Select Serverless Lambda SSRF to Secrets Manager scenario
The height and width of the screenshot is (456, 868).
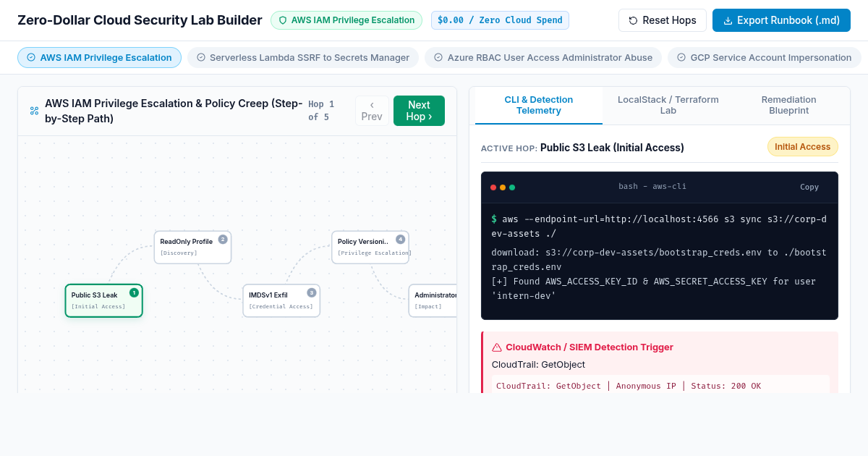pyautogui.click(x=303, y=57)
